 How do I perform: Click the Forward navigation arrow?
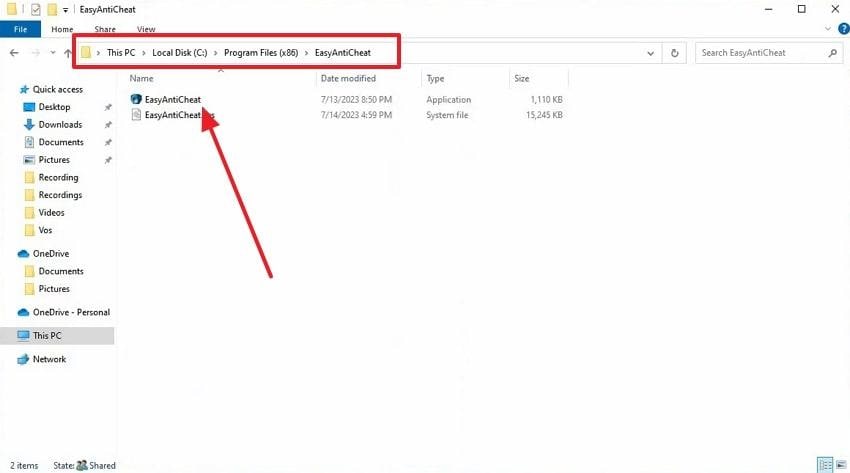tap(35, 53)
